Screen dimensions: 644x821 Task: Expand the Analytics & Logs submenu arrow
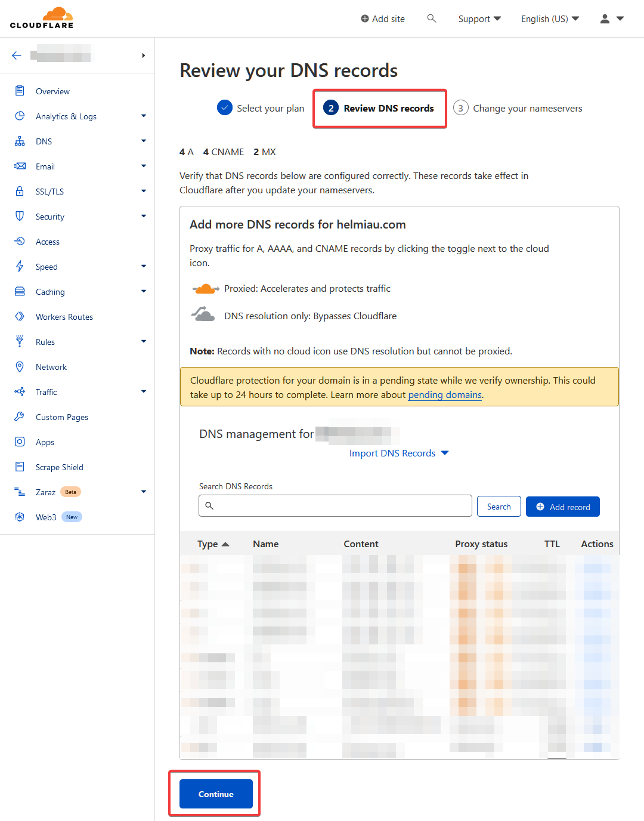(144, 116)
